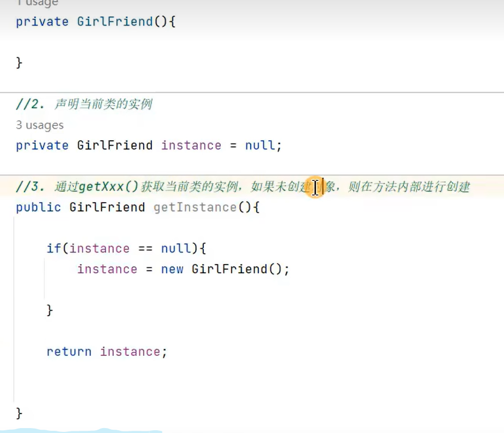The width and height of the screenshot is (504, 433).
Task: Click the private keyword on the instance field line
Action: [42, 146]
